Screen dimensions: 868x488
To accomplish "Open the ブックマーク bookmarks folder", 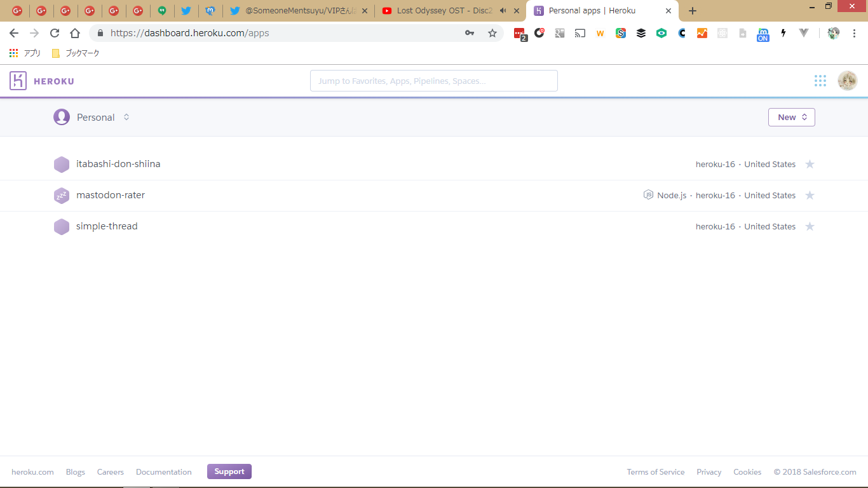I will click(x=76, y=53).
